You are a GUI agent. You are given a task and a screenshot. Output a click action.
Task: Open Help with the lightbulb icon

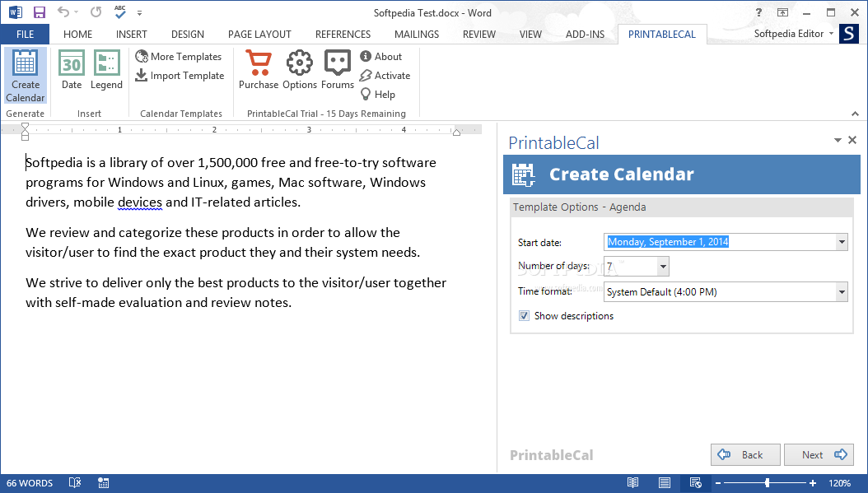click(377, 94)
